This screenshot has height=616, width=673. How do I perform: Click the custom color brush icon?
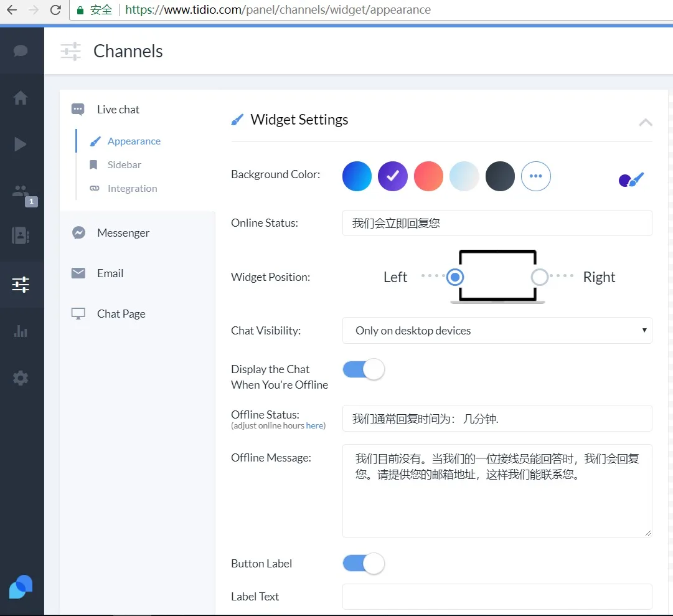pyautogui.click(x=631, y=179)
